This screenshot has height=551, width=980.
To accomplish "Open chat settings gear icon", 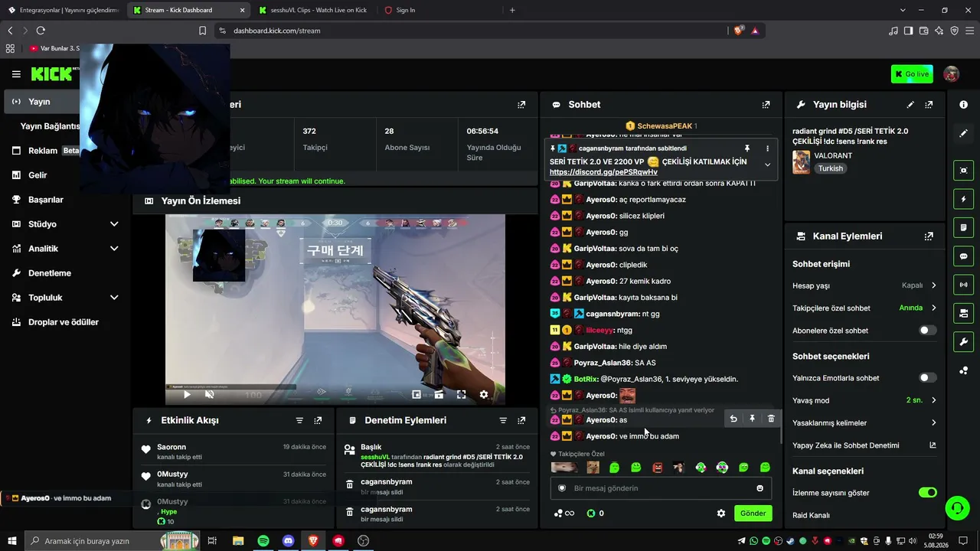I will point(720,514).
